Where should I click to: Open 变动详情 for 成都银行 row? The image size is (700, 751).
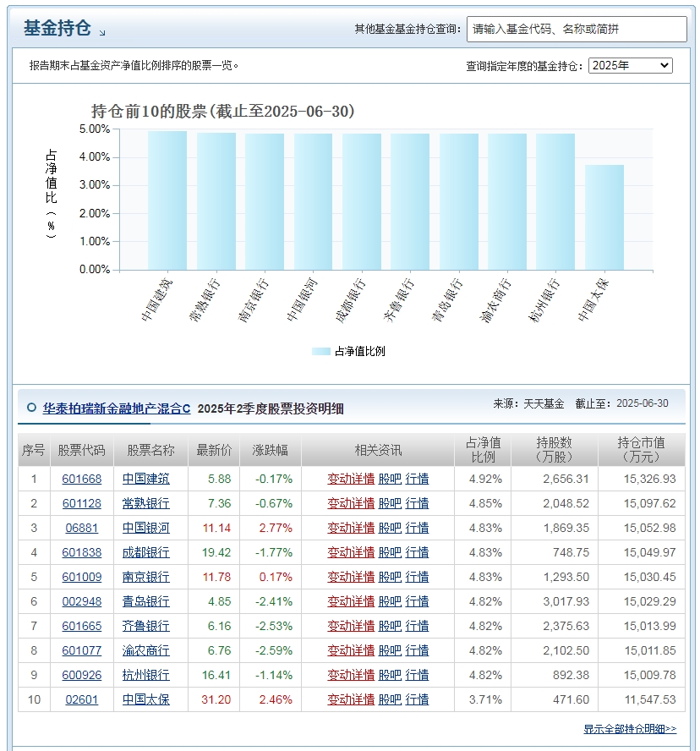[351, 552]
